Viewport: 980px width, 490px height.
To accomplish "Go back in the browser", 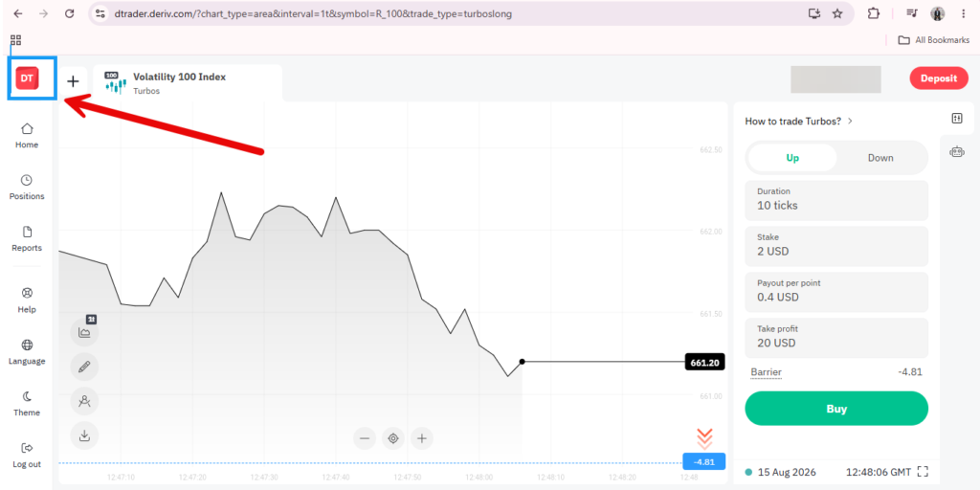I will tap(18, 13).
